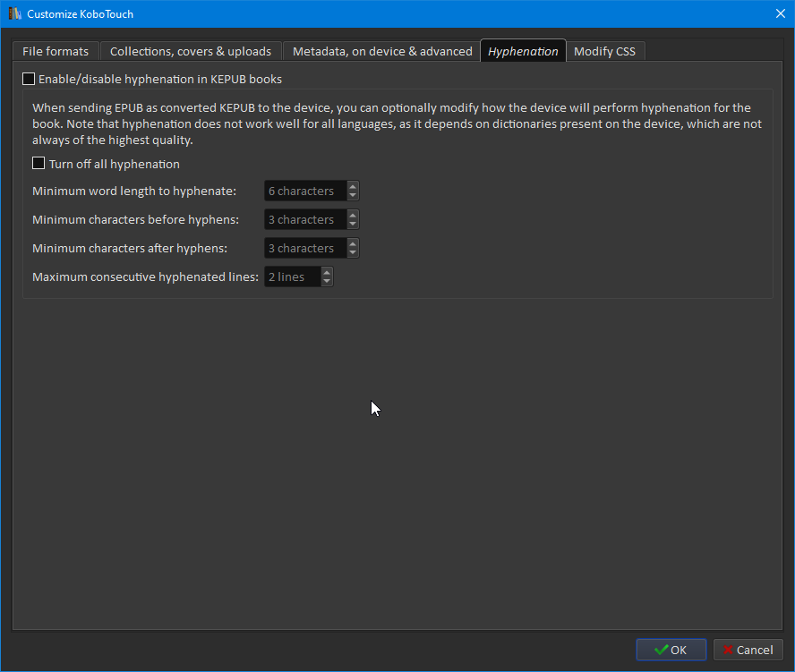Viewport: 795px width, 672px height.
Task: Click the hyphenation description paragraph text
Action: coord(397,123)
